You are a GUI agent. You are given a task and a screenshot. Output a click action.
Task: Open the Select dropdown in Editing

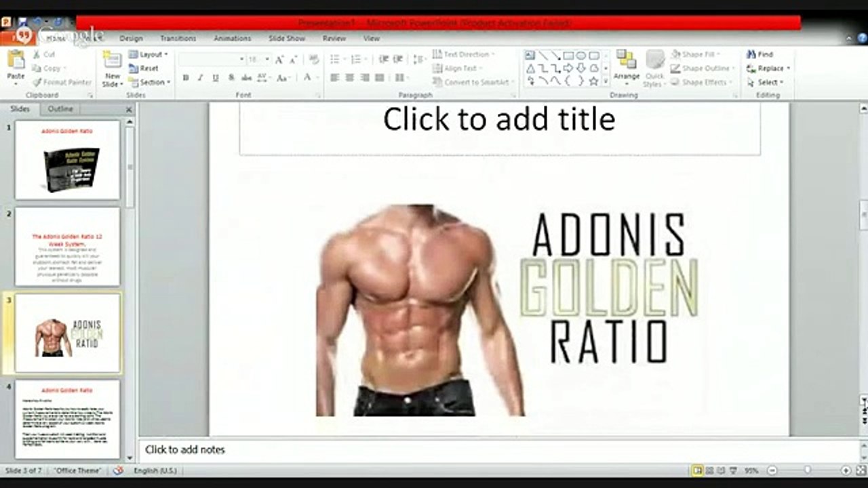pyautogui.click(x=765, y=82)
